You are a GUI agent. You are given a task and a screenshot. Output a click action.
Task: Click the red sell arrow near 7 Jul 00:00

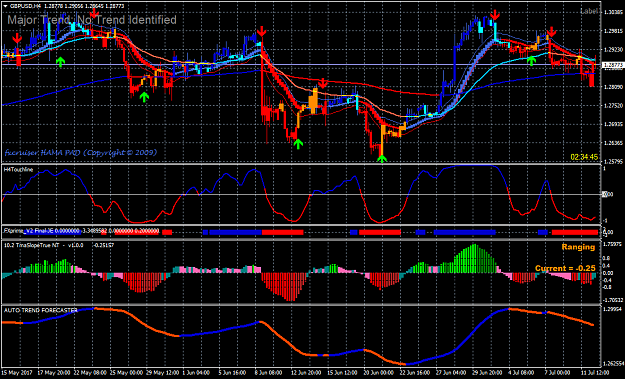click(x=552, y=31)
